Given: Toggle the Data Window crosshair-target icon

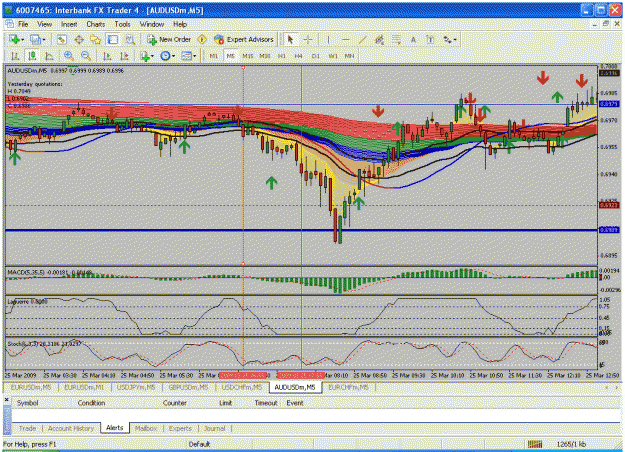Looking at the screenshot, I should click(79, 39).
